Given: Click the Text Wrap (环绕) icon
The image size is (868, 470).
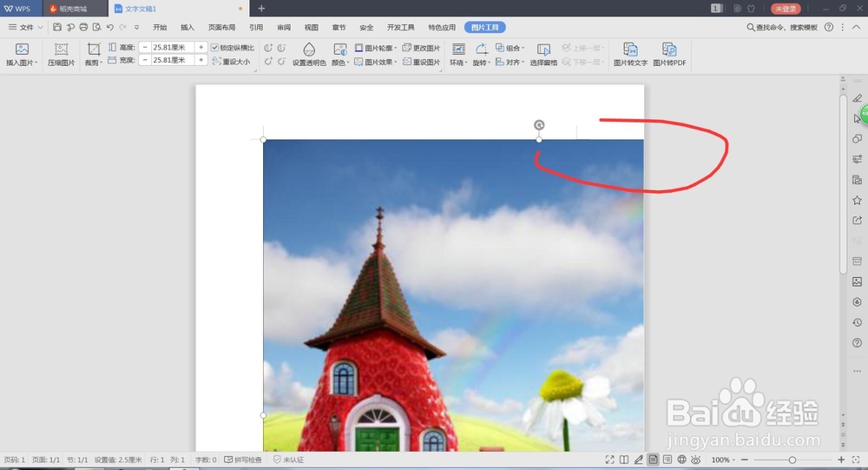Looking at the screenshot, I should point(458,50).
